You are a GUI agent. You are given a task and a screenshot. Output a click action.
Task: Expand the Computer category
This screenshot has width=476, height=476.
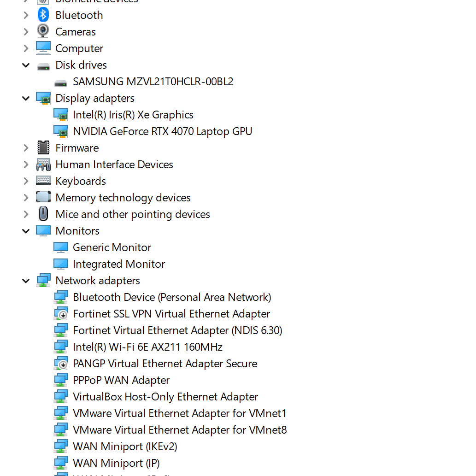pos(26,48)
